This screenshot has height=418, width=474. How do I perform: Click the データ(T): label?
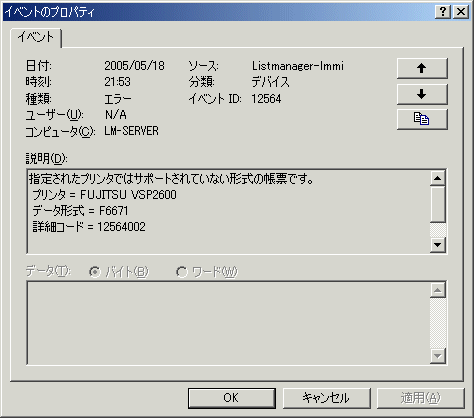tap(48, 271)
